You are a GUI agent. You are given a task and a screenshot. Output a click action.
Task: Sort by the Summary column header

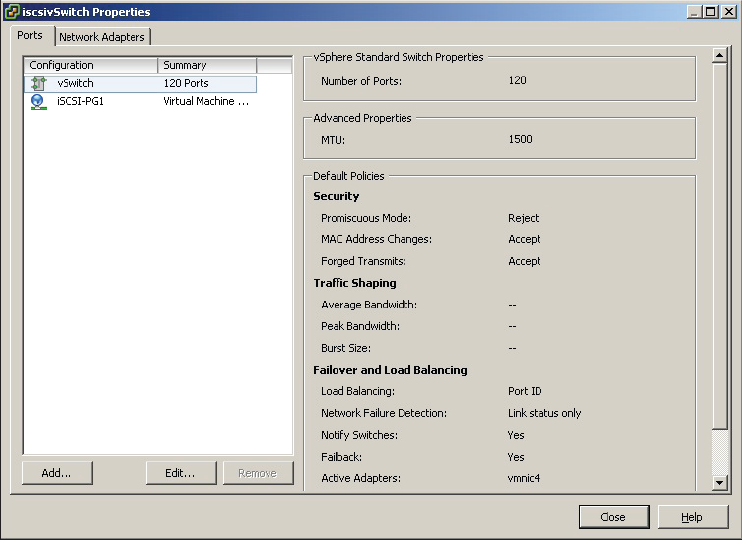(x=206, y=65)
